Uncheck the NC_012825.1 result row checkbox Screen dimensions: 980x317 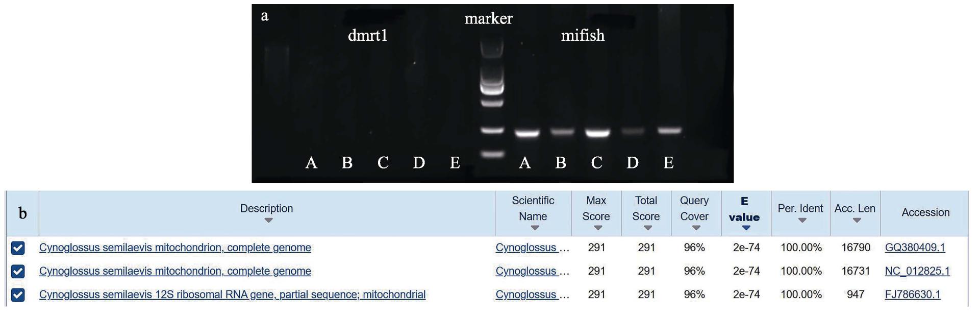pos(18,272)
